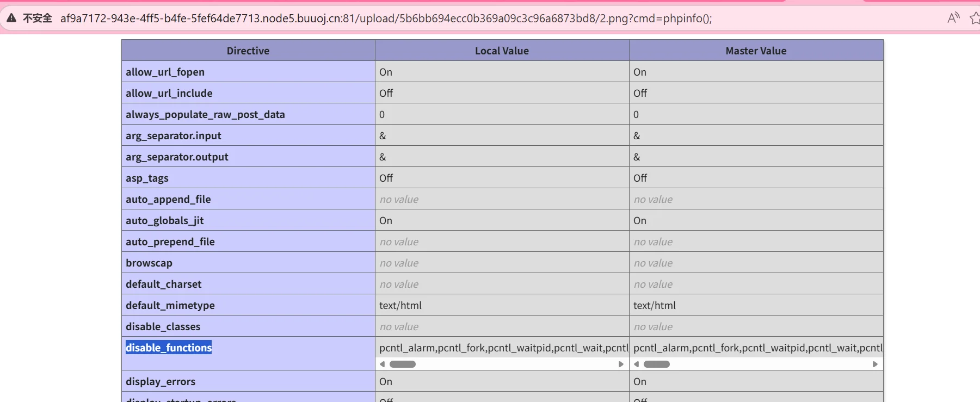Image resolution: width=980 pixels, height=402 pixels.
Task: Click left scroll arrow under Local Value disable_functions
Action: (383, 364)
